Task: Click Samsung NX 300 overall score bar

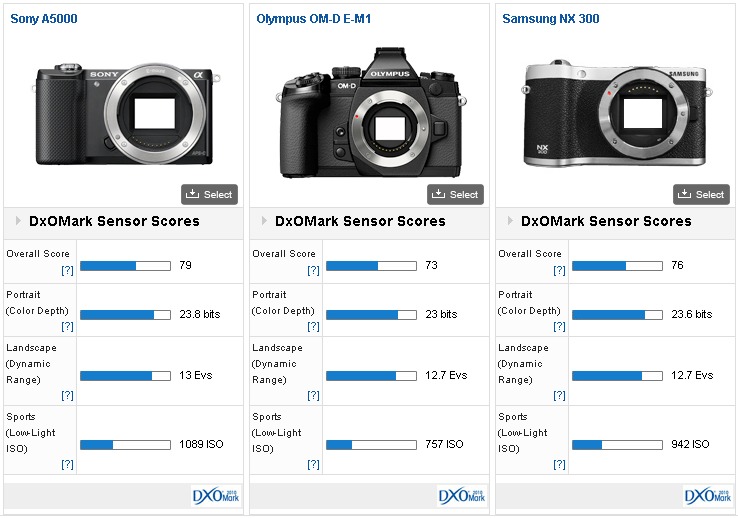Action: (618, 266)
